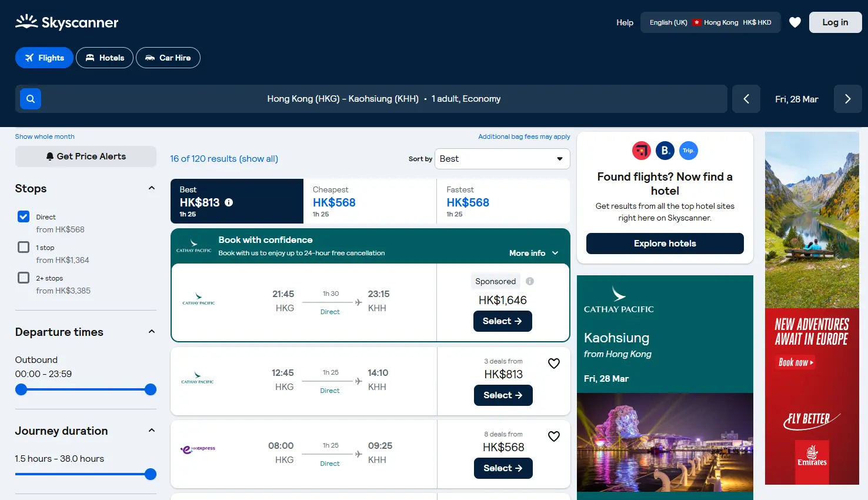Click the Hong Kong – Kaohsiung search field
Image resolution: width=868 pixels, height=500 pixels.
coord(371,99)
